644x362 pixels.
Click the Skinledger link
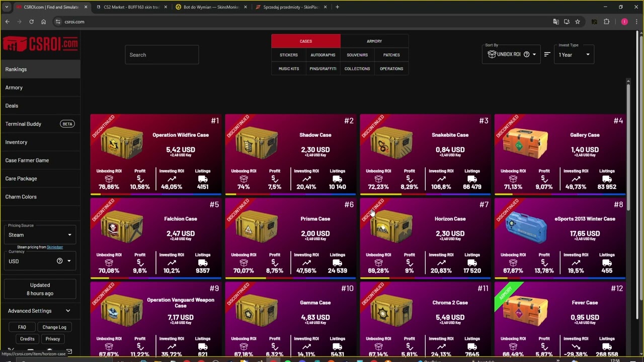click(x=55, y=247)
